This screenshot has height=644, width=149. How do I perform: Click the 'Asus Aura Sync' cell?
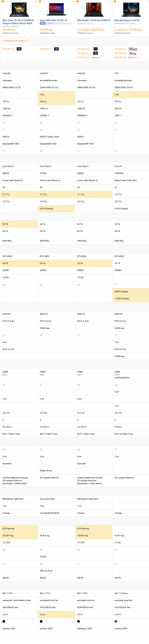coord(56,499)
